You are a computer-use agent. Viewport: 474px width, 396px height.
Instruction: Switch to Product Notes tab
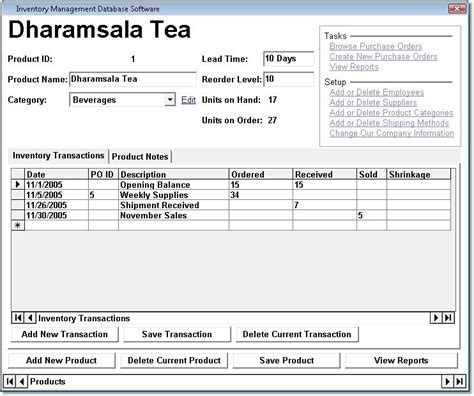140,156
